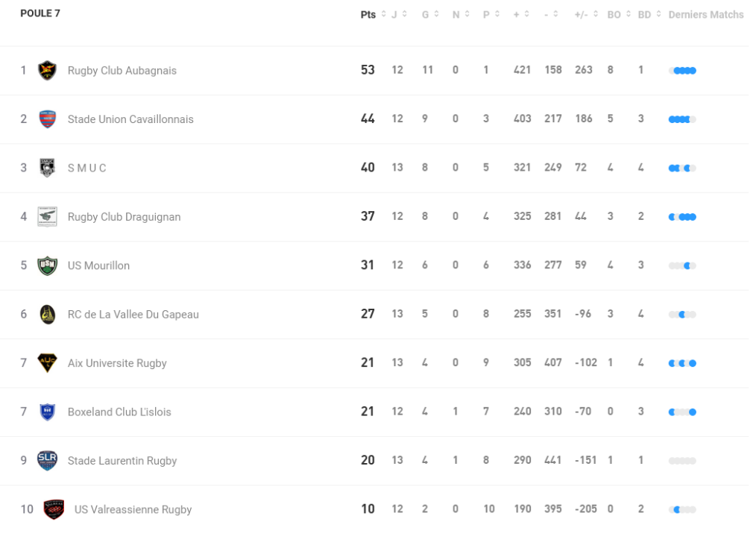Click the Stade Union Cavaillonnais crest
756x557 pixels.
coord(47,119)
